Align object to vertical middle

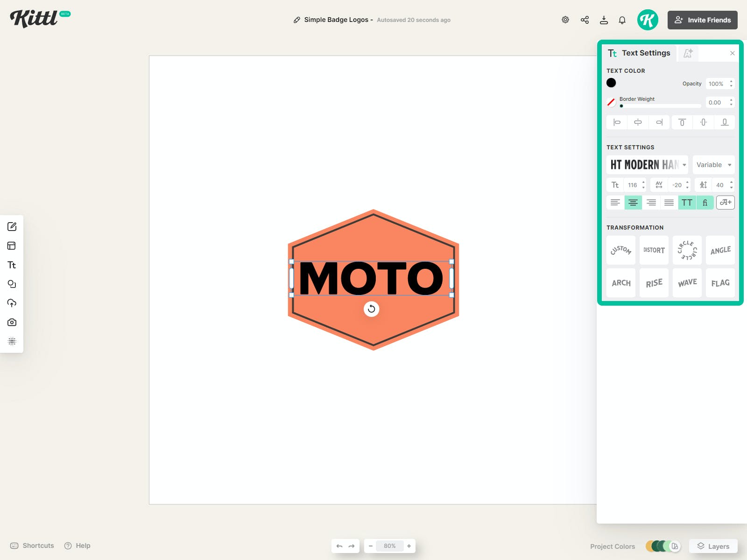[704, 122]
